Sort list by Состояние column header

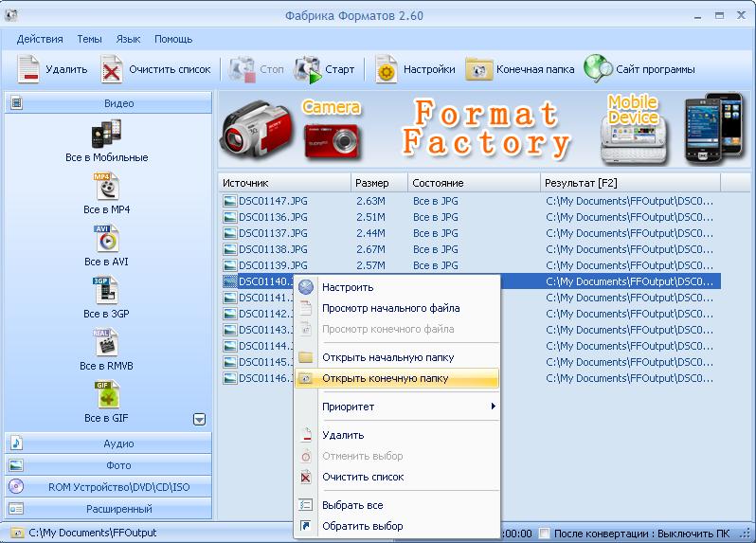click(474, 183)
